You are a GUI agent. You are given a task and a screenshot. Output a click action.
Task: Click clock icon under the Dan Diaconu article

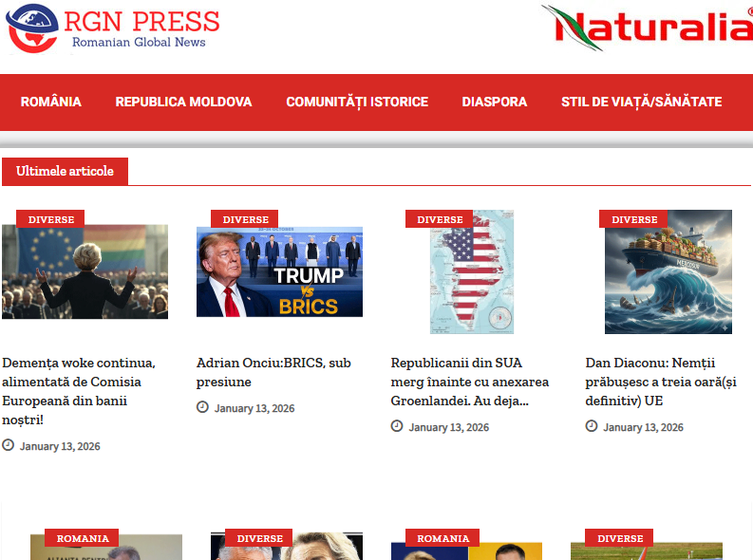pyautogui.click(x=592, y=426)
